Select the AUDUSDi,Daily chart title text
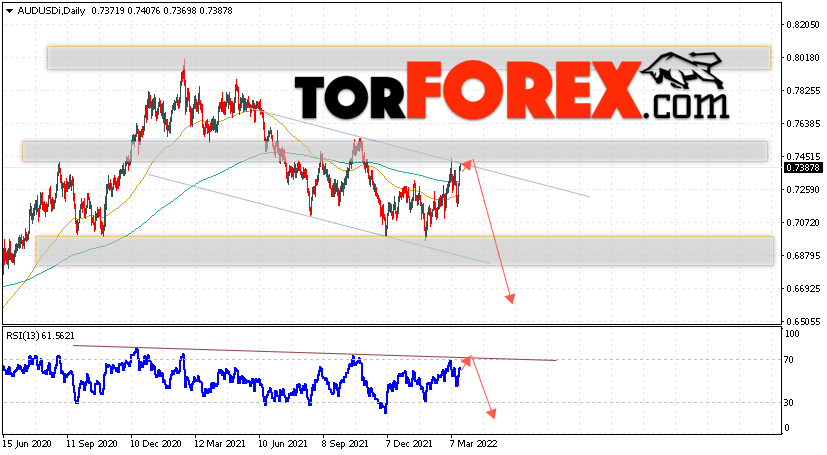827x455 pixels. tap(51, 11)
